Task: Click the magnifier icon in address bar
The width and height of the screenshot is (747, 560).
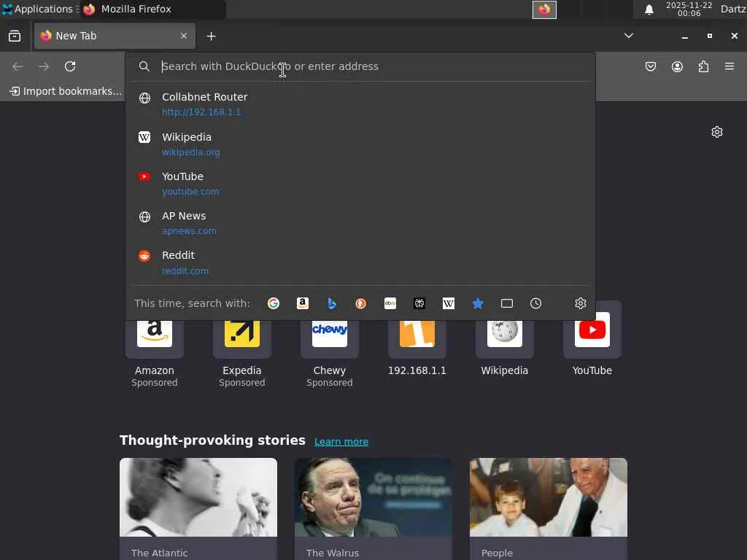Action: tap(144, 66)
